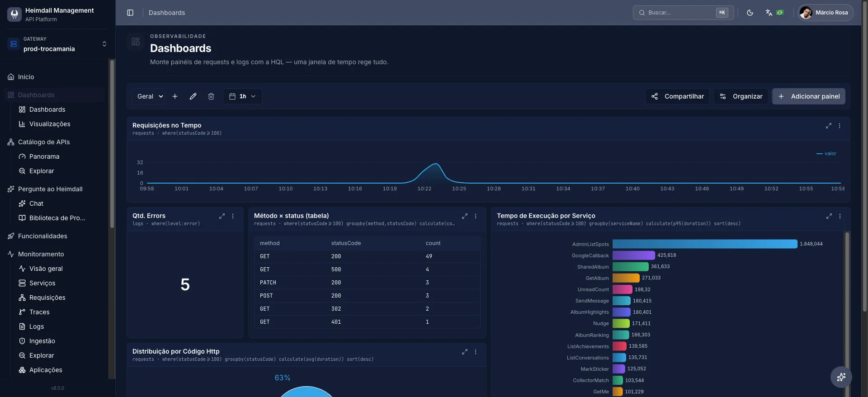Click the GoogleCallback purple bar
The width and height of the screenshot is (868, 397).
point(634,255)
